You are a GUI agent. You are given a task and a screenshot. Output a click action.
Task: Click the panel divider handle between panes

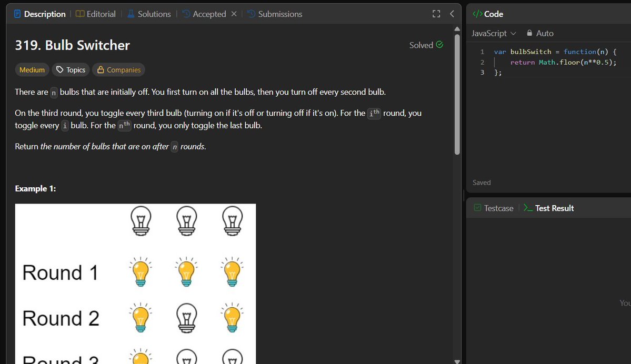(464, 196)
